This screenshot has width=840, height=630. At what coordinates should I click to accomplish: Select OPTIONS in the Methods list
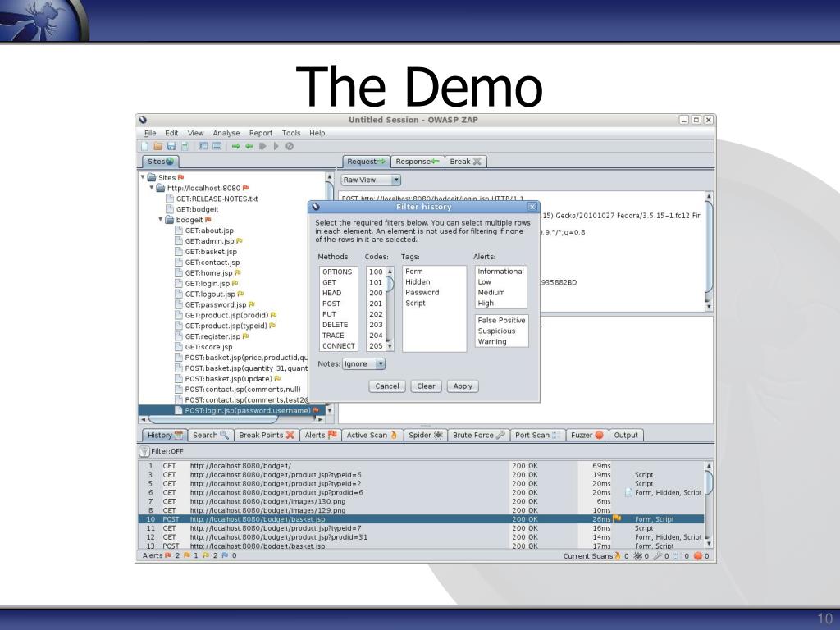338,272
